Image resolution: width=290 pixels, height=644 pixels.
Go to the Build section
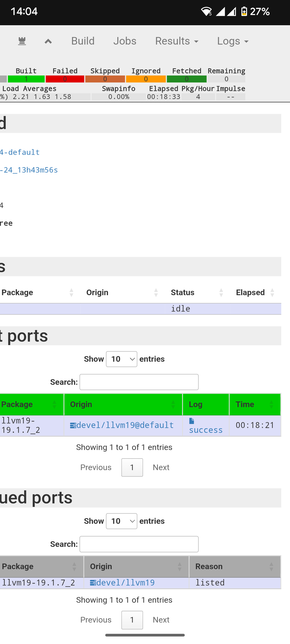tap(83, 41)
